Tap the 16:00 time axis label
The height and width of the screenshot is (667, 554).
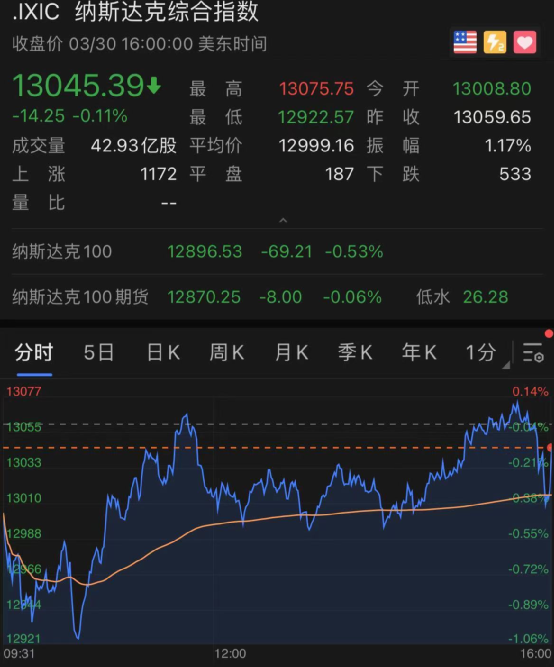536,653
